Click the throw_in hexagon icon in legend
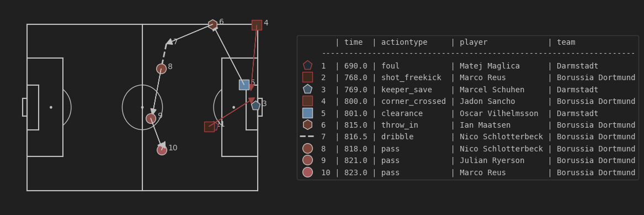644x215 pixels. [307, 124]
